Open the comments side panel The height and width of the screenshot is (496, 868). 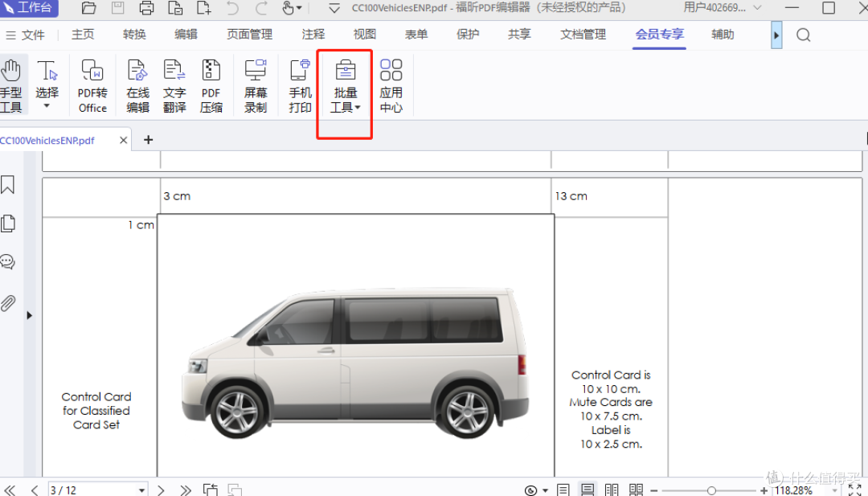pyautogui.click(x=8, y=262)
